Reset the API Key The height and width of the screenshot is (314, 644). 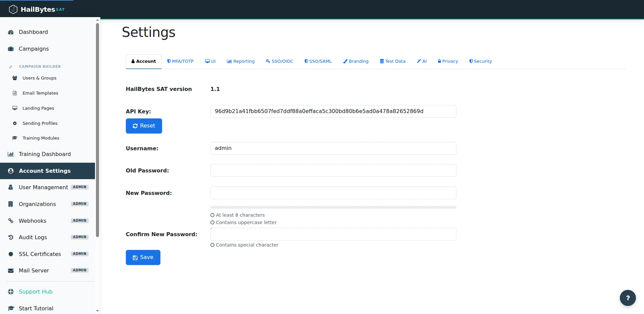[144, 126]
